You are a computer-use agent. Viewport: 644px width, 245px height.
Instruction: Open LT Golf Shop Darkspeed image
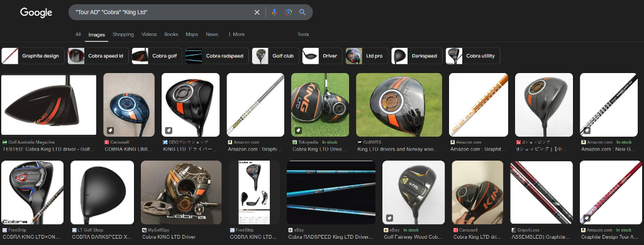(103, 192)
